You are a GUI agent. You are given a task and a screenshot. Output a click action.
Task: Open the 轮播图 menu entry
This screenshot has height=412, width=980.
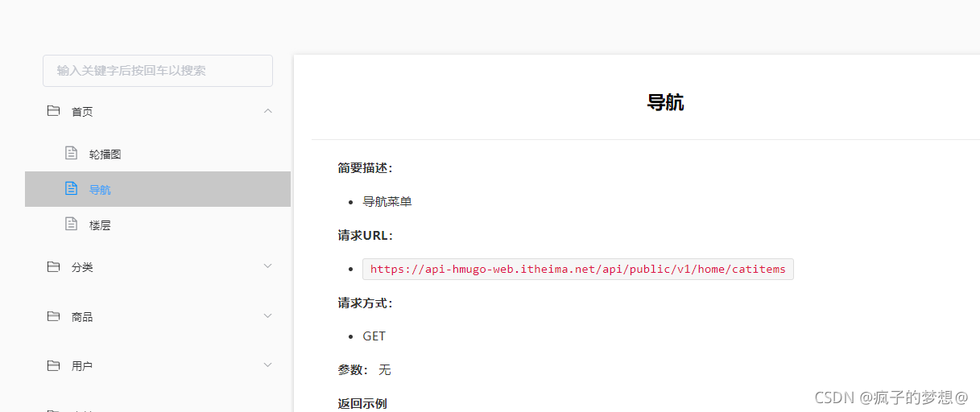click(x=158, y=154)
